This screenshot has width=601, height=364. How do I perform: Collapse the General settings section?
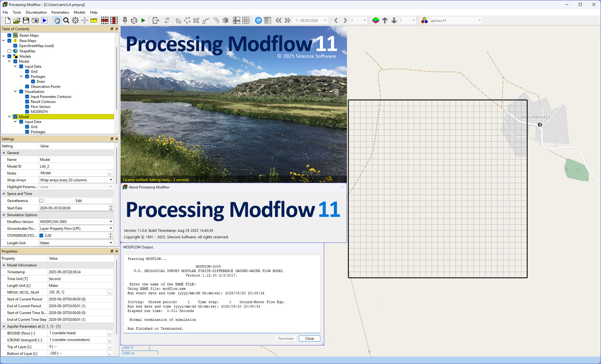[4, 153]
